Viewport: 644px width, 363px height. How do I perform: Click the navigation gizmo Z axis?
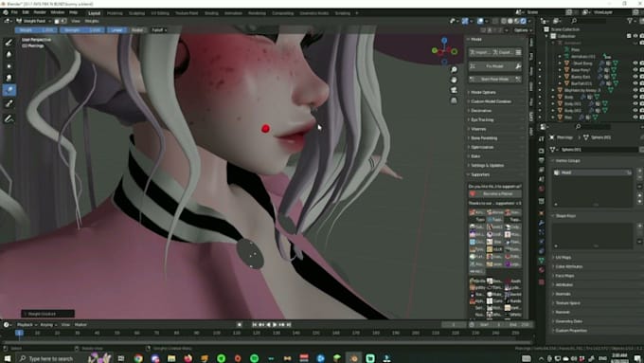click(444, 41)
